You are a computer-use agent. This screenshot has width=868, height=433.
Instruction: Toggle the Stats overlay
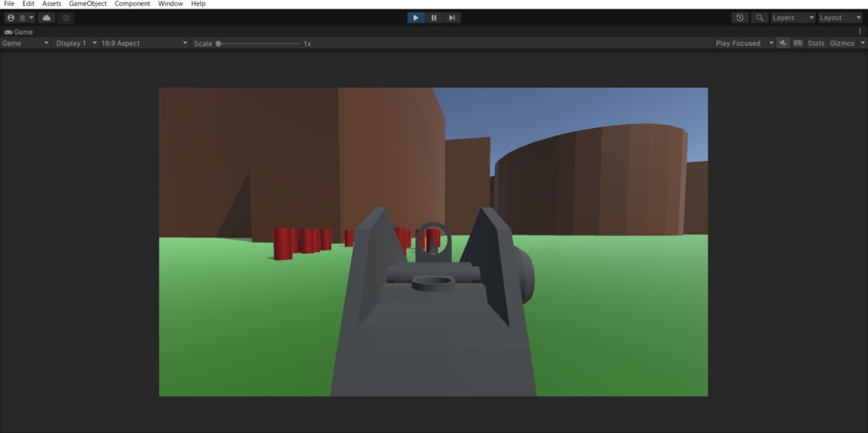point(816,43)
